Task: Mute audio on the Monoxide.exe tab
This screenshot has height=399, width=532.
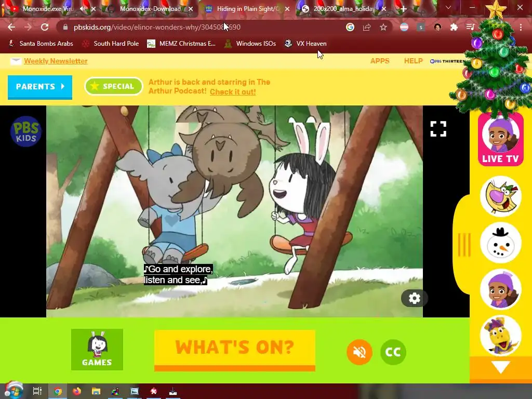Action: point(83,9)
